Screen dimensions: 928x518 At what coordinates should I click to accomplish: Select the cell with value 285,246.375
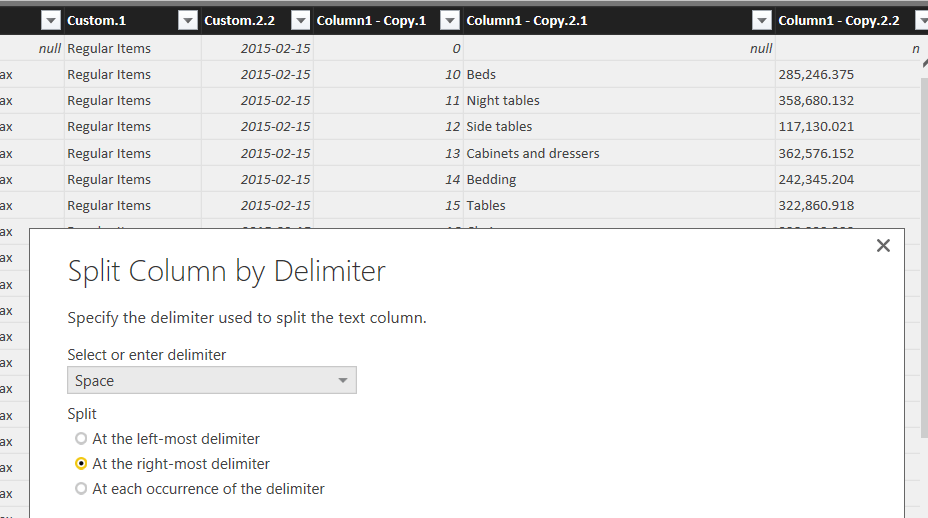click(816, 75)
